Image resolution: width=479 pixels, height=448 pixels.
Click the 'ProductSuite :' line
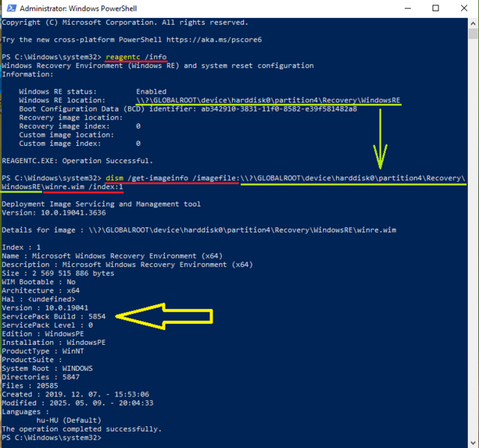pyautogui.click(x=31, y=360)
